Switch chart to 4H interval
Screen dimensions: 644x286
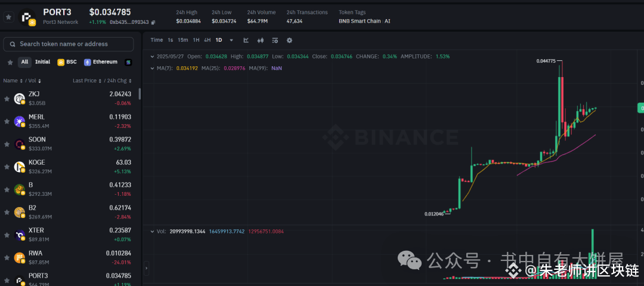pyautogui.click(x=208, y=40)
